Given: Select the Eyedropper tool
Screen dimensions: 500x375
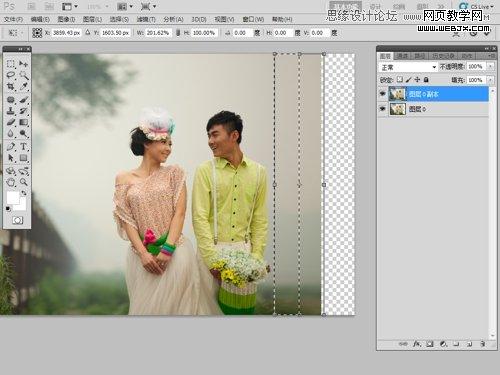Looking at the screenshot, I should (23, 87).
